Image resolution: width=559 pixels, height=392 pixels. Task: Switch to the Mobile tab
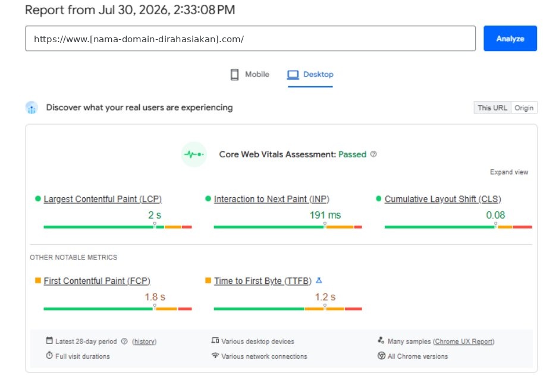[250, 74]
